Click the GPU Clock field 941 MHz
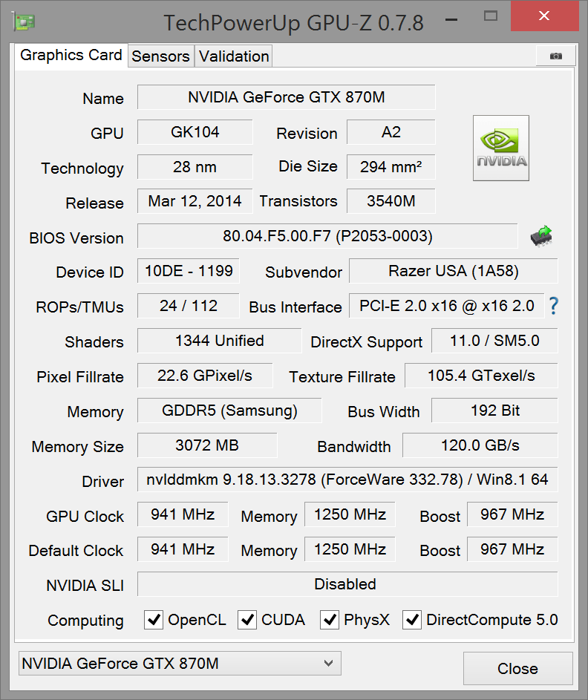588x700 pixels. pyautogui.click(x=183, y=514)
